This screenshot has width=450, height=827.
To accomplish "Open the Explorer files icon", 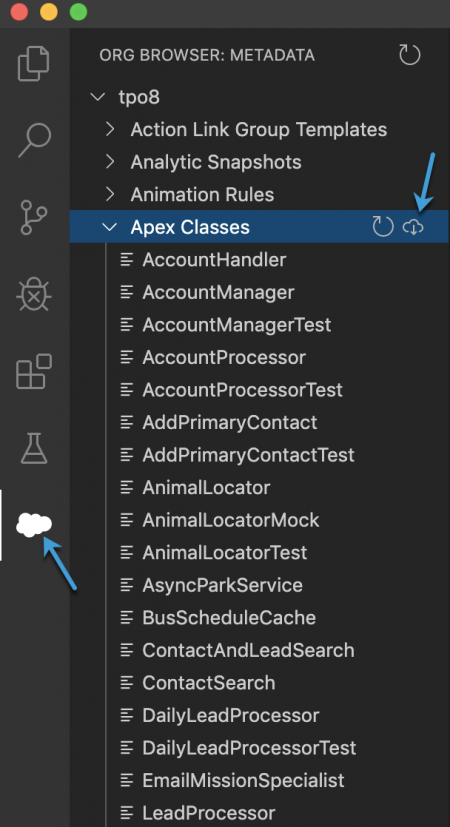I will tap(34, 63).
